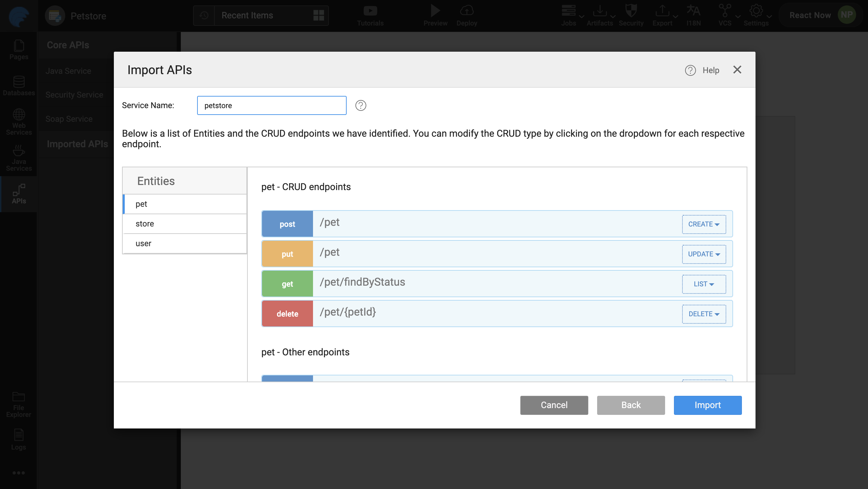This screenshot has height=489, width=868.
Task: Expand the CREATE dropdown for post /pet
Action: [x=704, y=224]
